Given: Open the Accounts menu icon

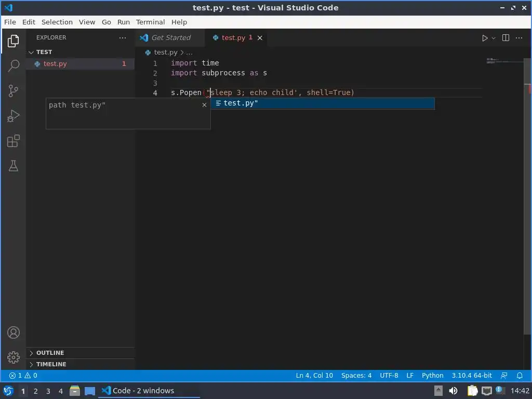Looking at the screenshot, I should (13, 332).
